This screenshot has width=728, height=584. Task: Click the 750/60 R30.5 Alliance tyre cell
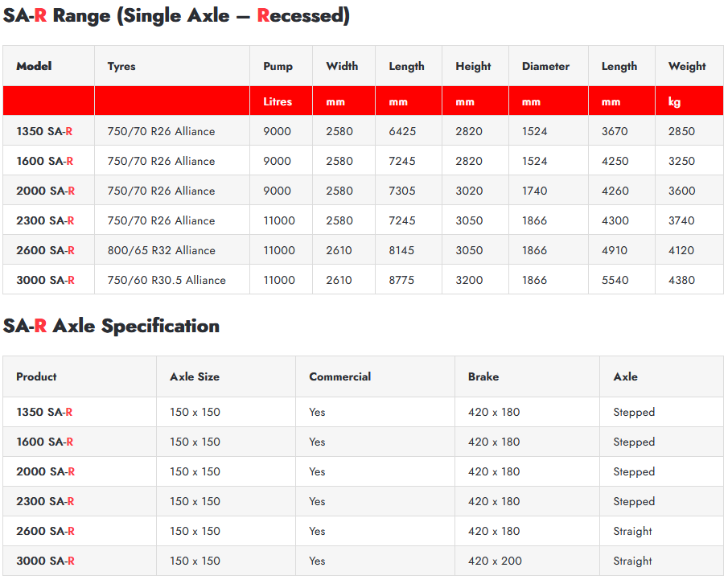click(x=167, y=280)
